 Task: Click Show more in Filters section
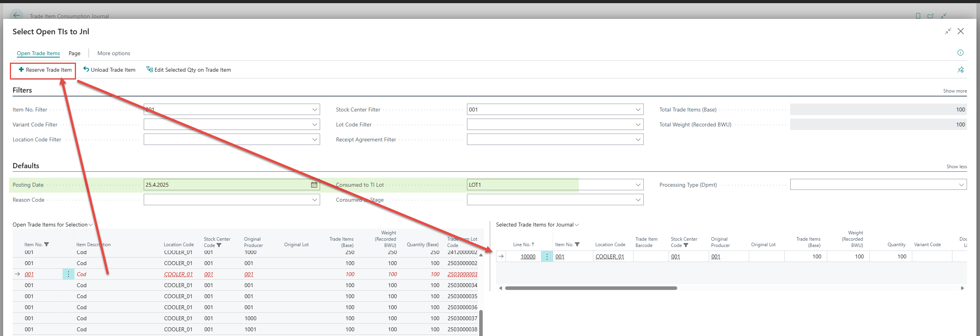(955, 91)
